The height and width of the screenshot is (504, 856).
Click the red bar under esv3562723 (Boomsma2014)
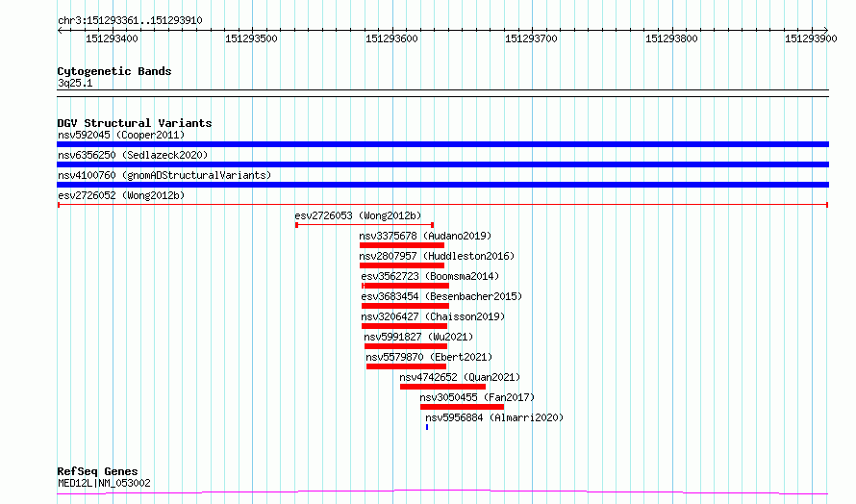coord(405,286)
